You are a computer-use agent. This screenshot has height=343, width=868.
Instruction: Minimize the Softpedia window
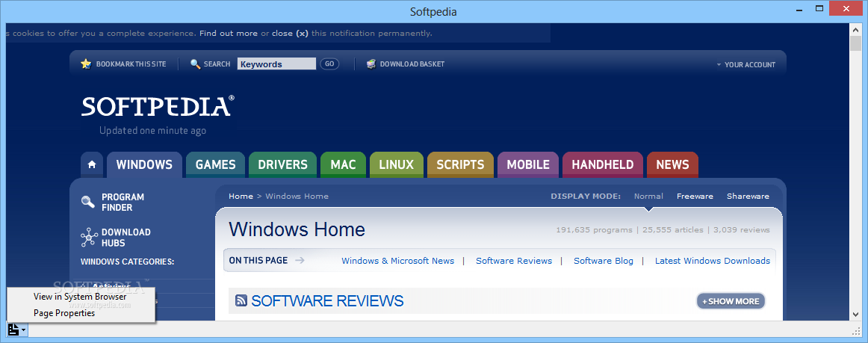click(x=800, y=8)
